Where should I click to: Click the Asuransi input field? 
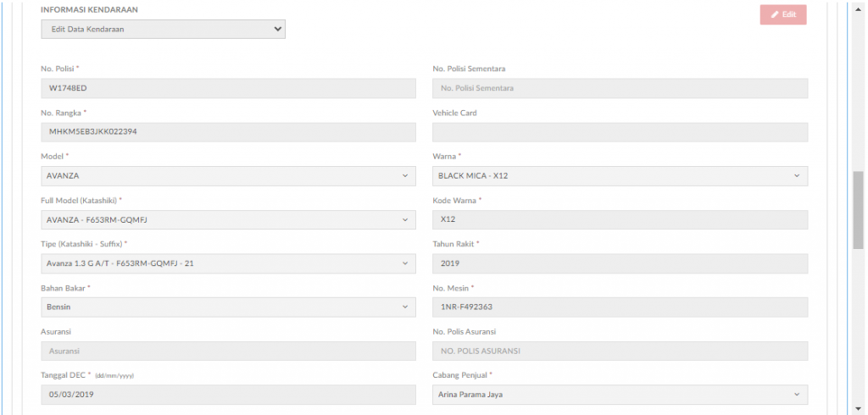click(x=229, y=351)
